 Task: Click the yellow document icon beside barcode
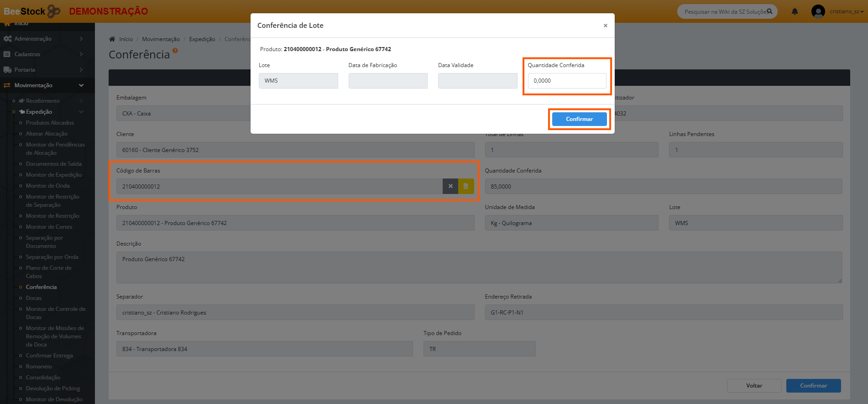coord(466,186)
